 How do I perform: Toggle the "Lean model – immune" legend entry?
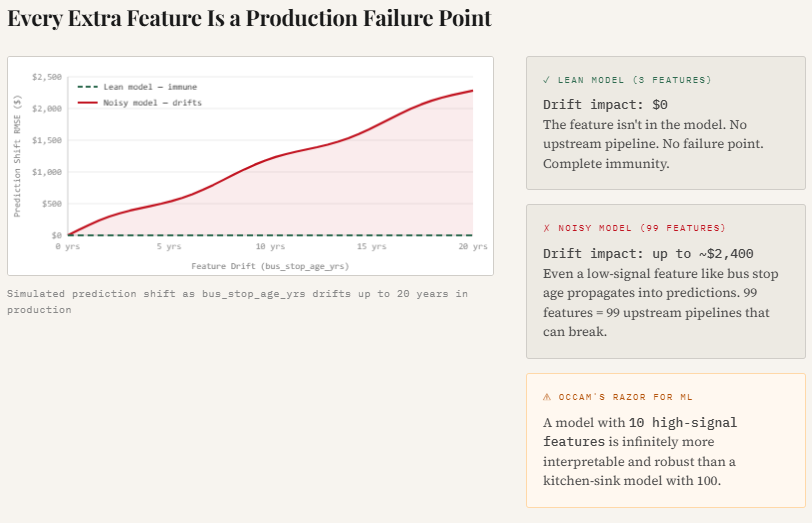tap(150, 87)
